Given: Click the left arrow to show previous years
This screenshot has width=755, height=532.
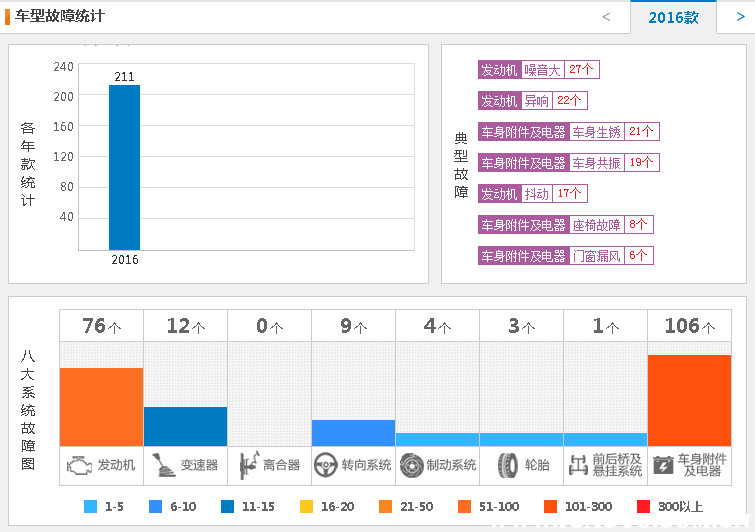Looking at the screenshot, I should 606,17.
